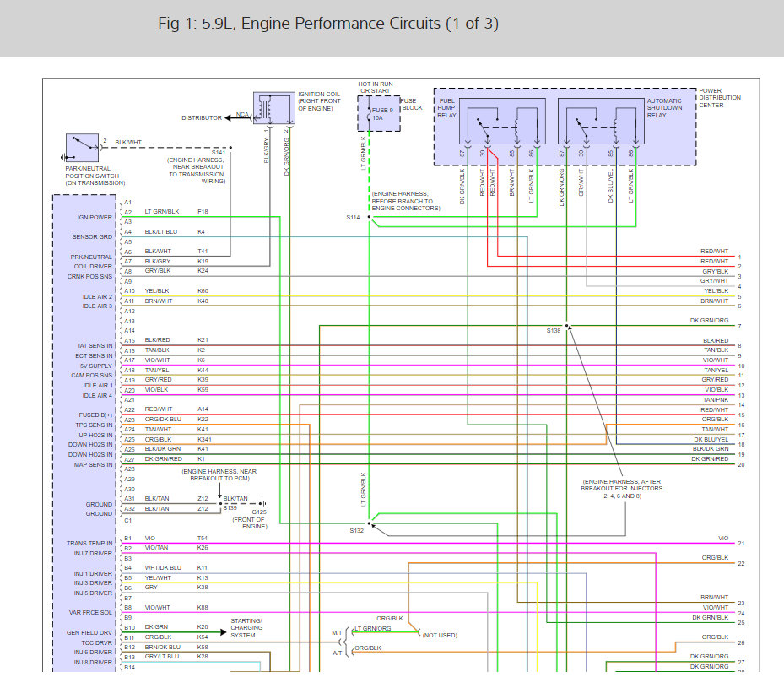Click the 'GEN FIELD DRV' label
Viewport: 784px width, 699px height.
point(89,633)
